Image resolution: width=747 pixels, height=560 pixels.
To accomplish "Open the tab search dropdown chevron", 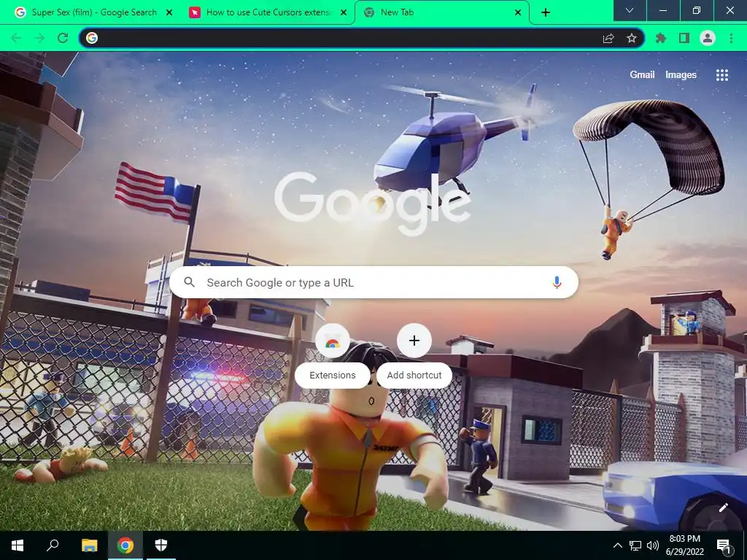I will (x=630, y=10).
